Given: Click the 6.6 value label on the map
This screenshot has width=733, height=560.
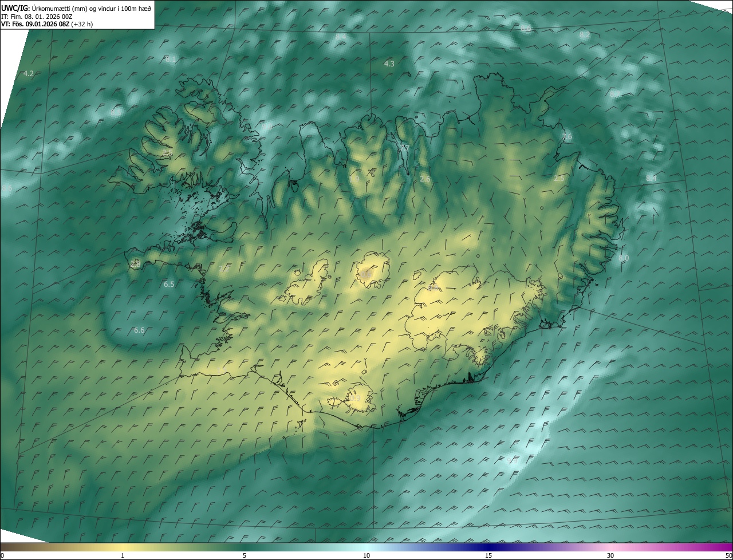Looking at the screenshot, I should [139, 330].
